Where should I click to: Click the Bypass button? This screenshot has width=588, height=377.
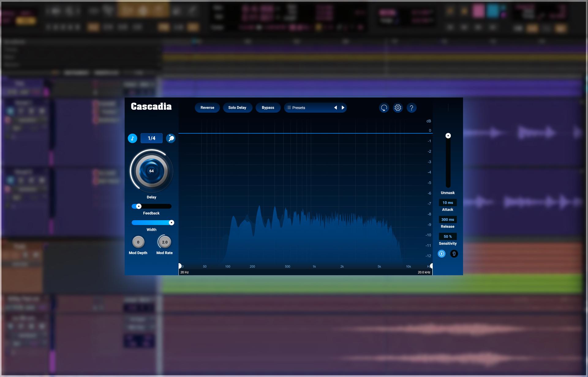268,108
